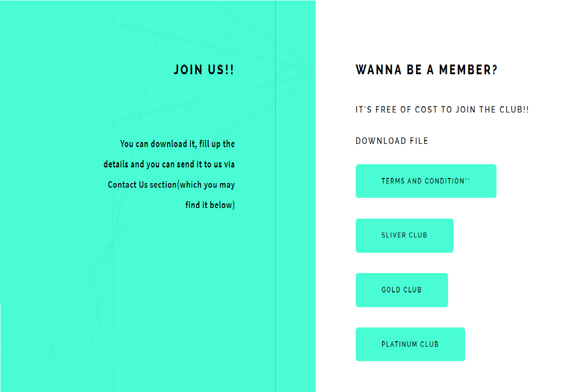The height and width of the screenshot is (392, 586).
Task: Click the text "You can download it, fill up the"
Action: [177, 144]
